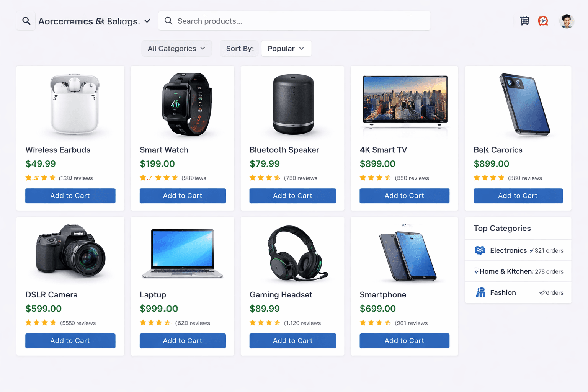Add the Laptop to cart
The image size is (588, 392).
pos(183,341)
